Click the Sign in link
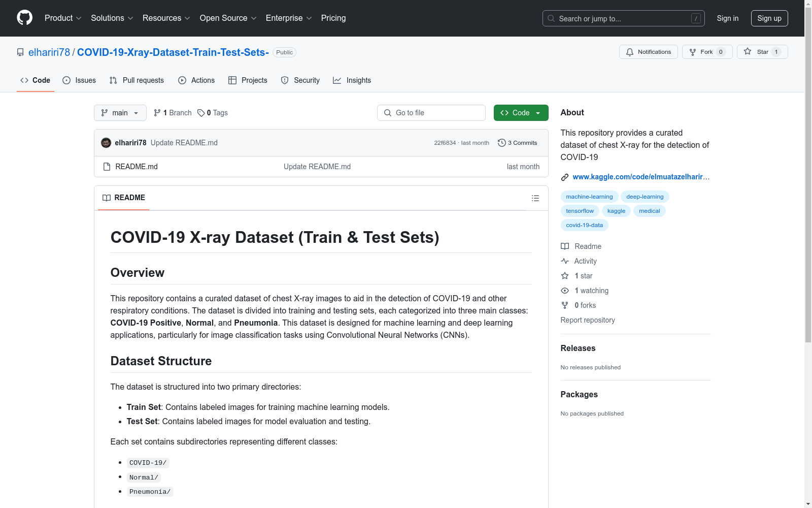The width and height of the screenshot is (812, 508). [728, 18]
